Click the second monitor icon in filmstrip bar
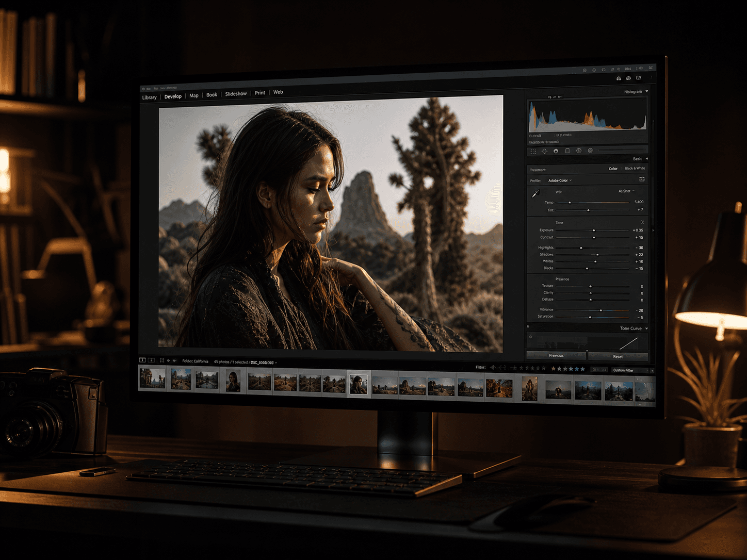 [151, 360]
